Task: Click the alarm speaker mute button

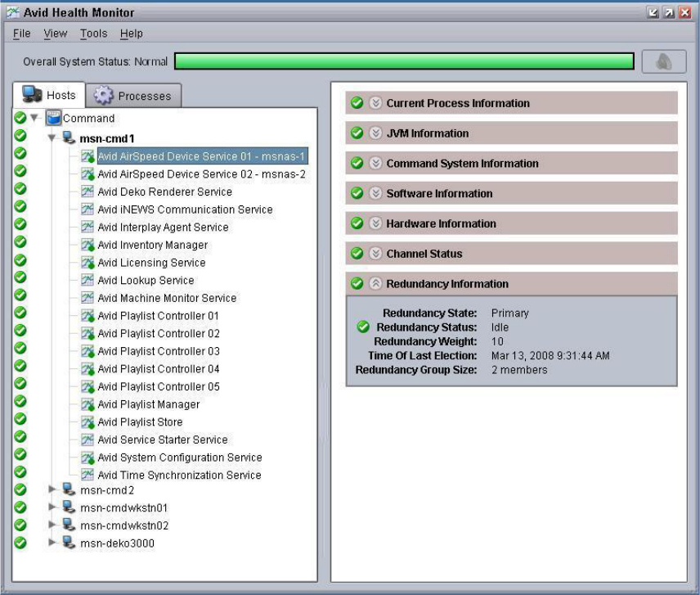Action: point(664,61)
